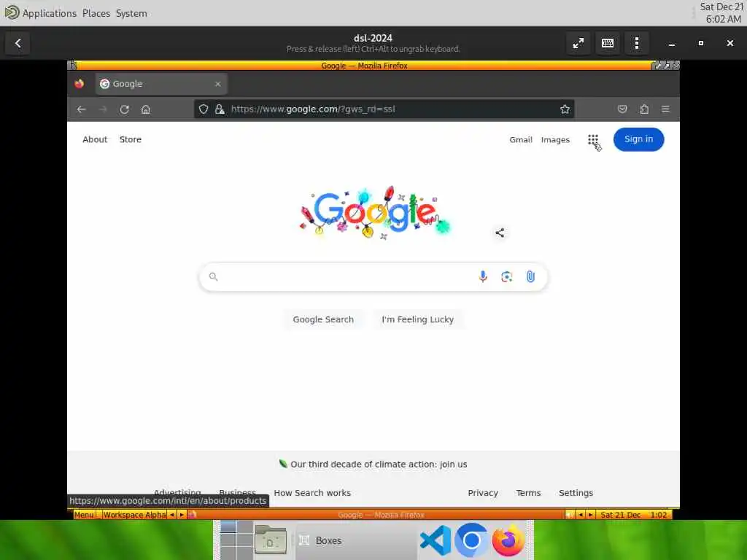747x560 pixels.
Task: Open the Places menu
Action: click(x=96, y=13)
